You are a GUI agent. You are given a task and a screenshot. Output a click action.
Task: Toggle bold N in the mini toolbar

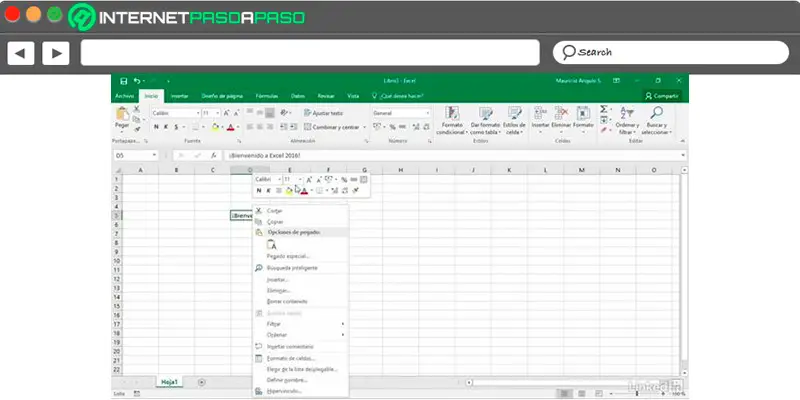point(259,190)
